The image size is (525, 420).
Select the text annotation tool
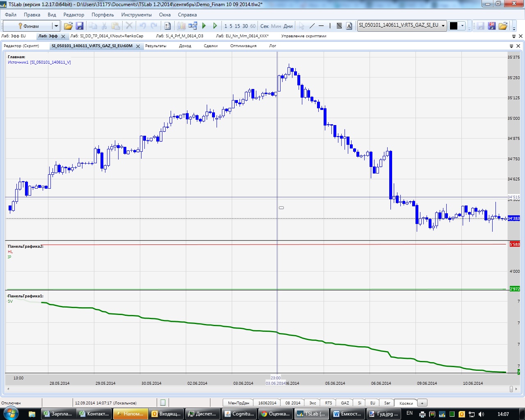[349, 26]
